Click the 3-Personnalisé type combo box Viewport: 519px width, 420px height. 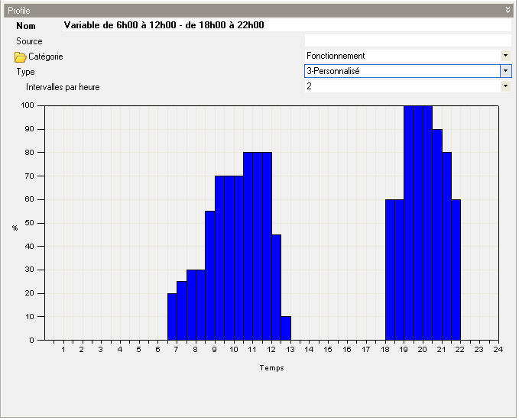(402, 71)
